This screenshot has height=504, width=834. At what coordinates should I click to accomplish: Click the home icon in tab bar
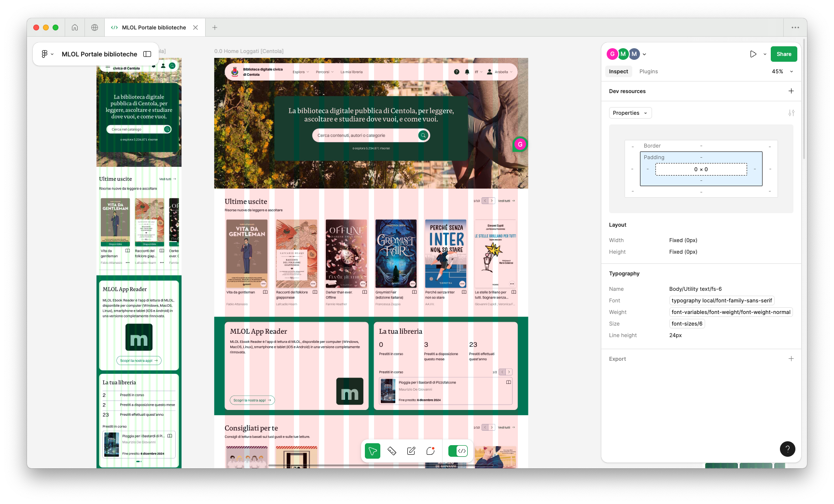click(75, 27)
